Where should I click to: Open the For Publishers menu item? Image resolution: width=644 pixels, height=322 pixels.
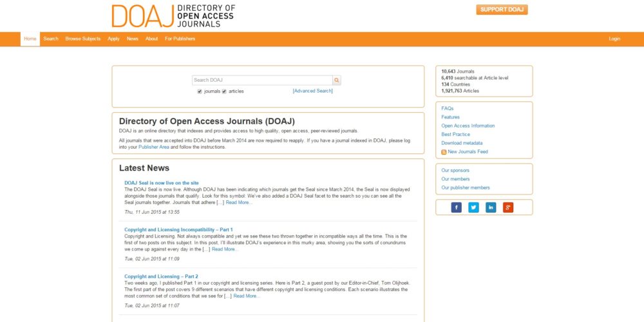(x=180, y=39)
